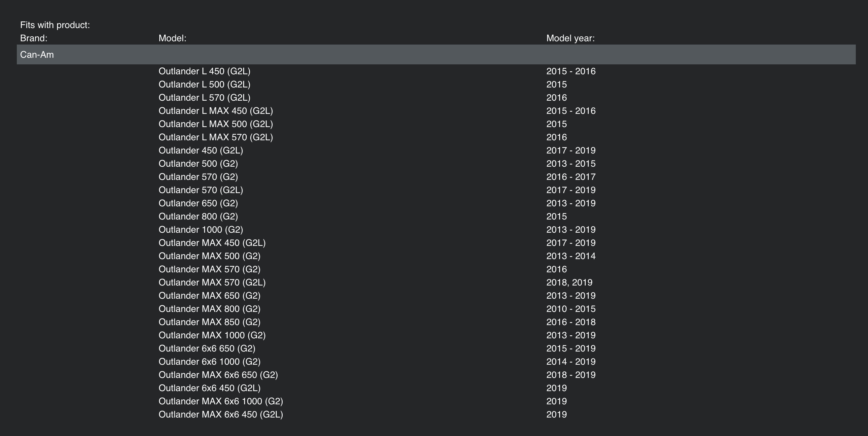
Task: Select 'Outlander MAX 570 (G2L)' model
Action: click(x=212, y=282)
